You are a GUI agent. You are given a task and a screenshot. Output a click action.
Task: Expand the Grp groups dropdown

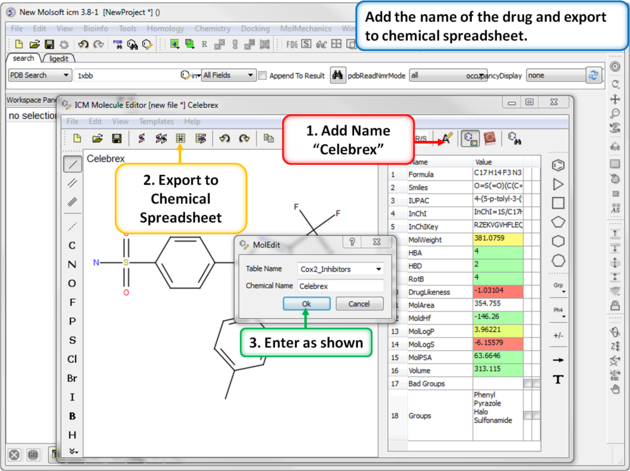559,287
